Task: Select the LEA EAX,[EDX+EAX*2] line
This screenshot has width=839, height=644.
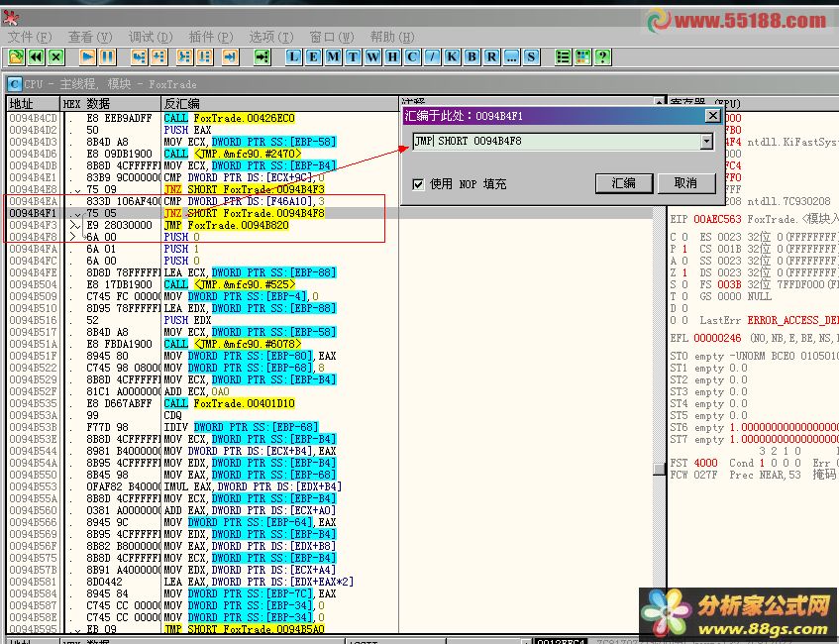Action: click(x=259, y=582)
